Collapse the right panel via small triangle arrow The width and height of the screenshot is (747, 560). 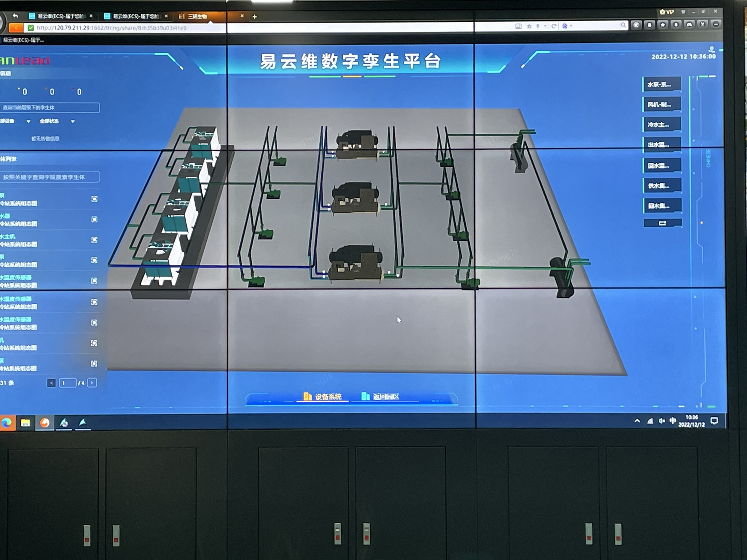point(701,223)
